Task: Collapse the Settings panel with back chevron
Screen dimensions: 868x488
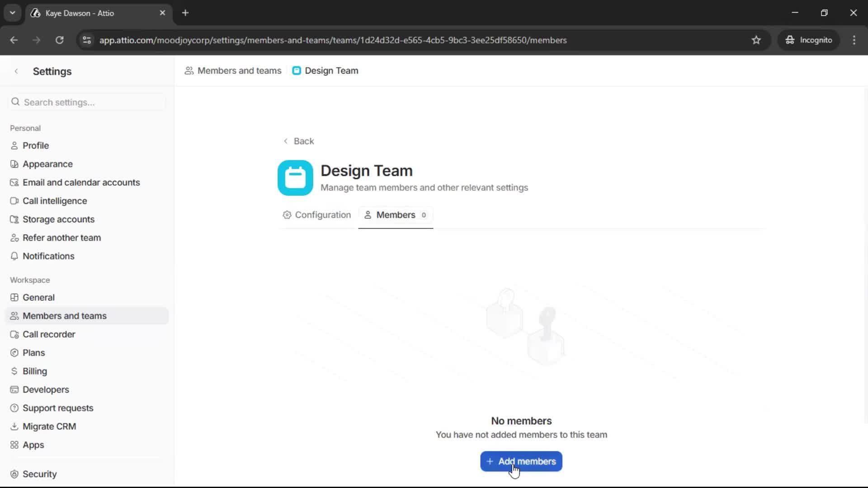Action: (x=16, y=71)
